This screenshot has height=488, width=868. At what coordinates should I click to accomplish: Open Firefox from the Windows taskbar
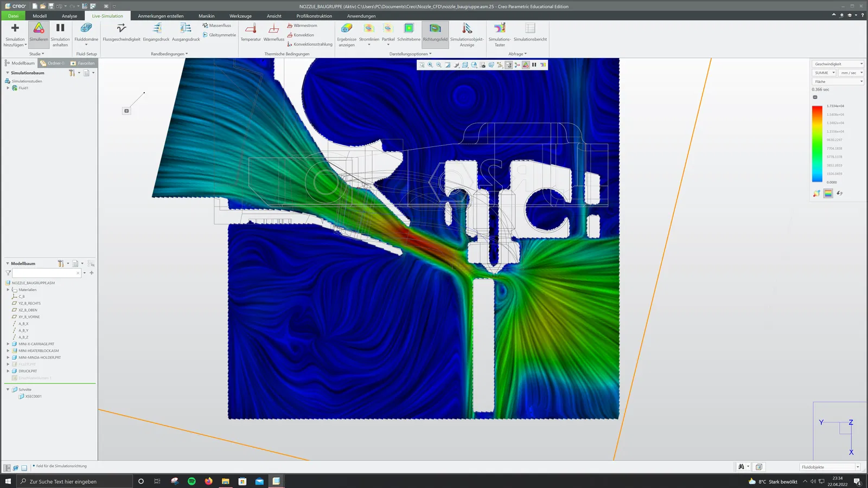[208, 481]
